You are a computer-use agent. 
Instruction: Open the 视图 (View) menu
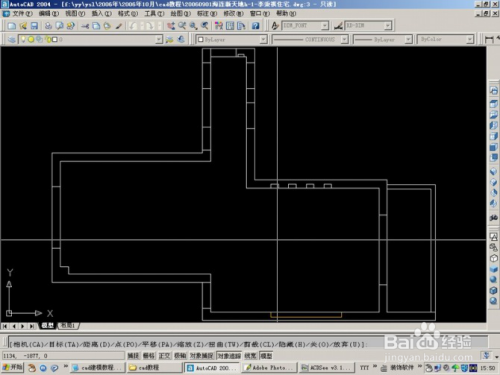75,14
